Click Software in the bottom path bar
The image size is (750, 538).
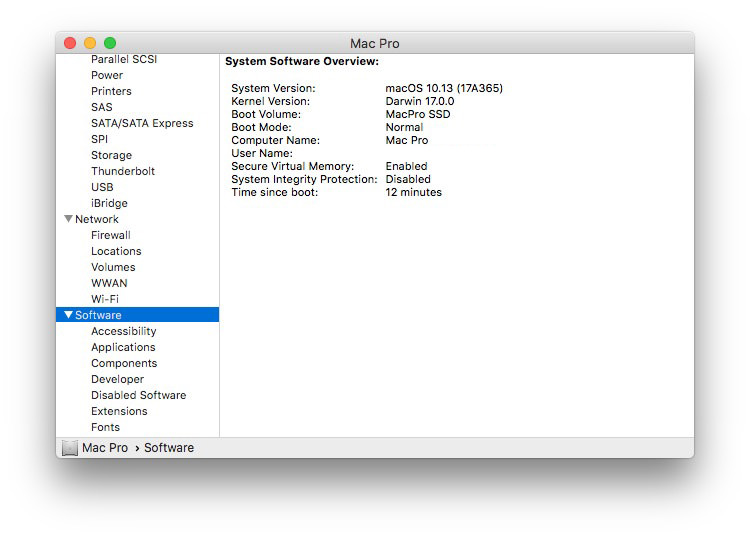point(169,448)
